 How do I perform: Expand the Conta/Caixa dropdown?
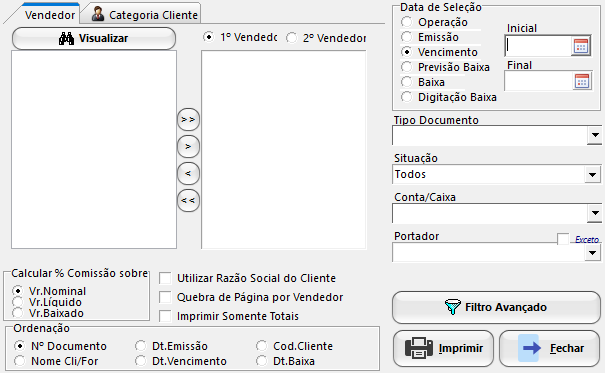[595, 213]
